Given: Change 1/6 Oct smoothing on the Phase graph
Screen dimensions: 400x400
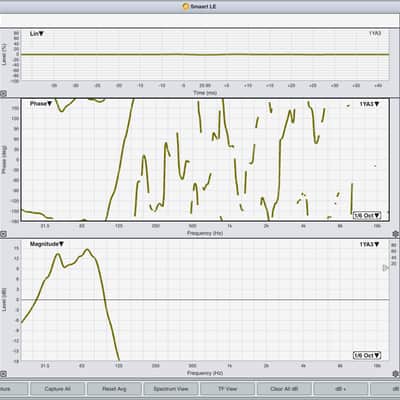Looking at the screenshot, I should pyautogui.click(x=367, y=215).
